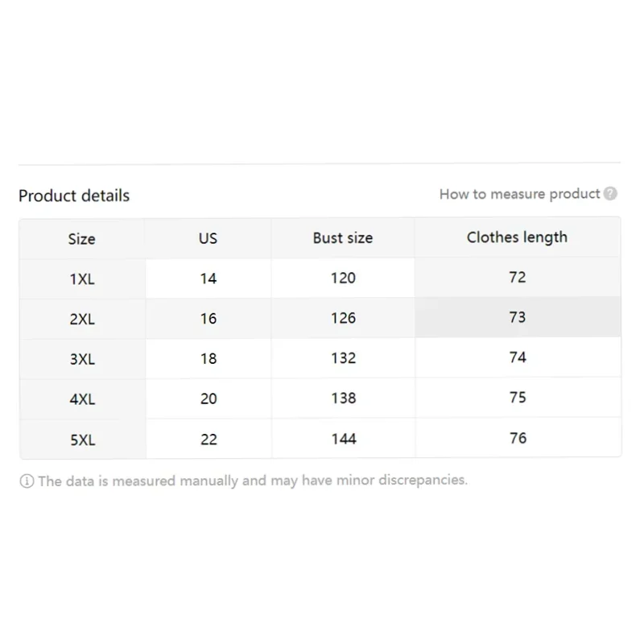Click the manual measurement disclaimer text
Image resolution: width=644 pixels, height=644 pixels.
[253, 481]
